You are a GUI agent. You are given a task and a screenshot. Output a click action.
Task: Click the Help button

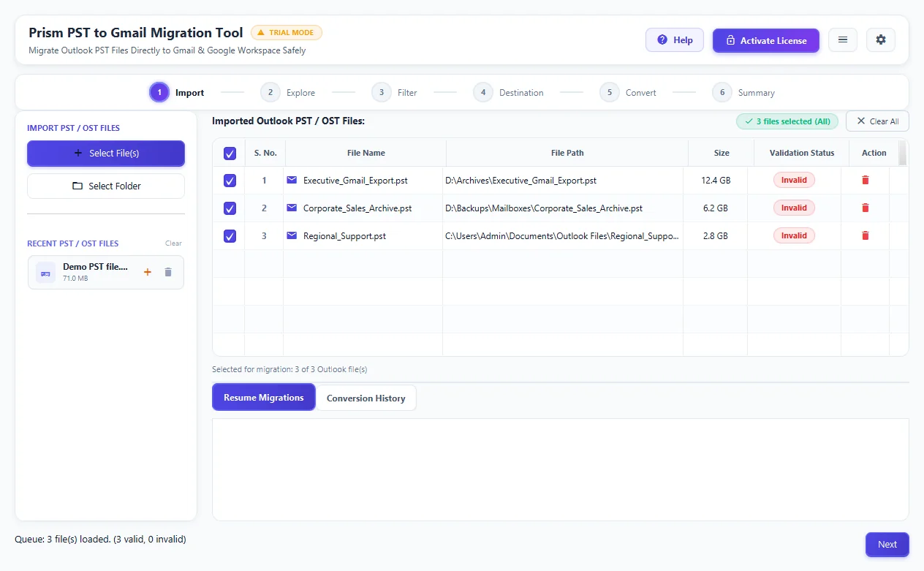[675, 40]
